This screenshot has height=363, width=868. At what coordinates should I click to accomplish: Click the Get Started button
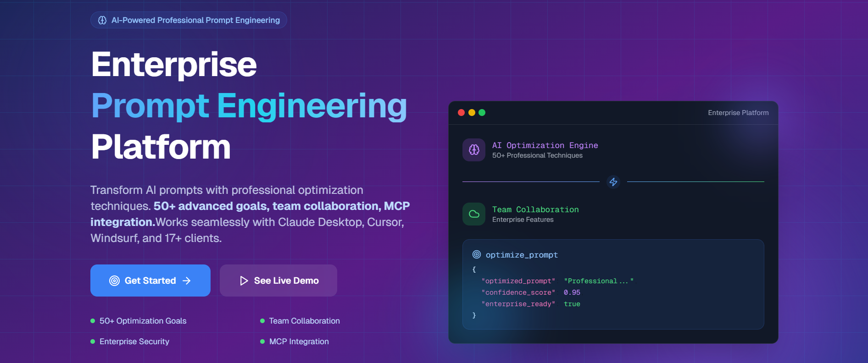150,280
